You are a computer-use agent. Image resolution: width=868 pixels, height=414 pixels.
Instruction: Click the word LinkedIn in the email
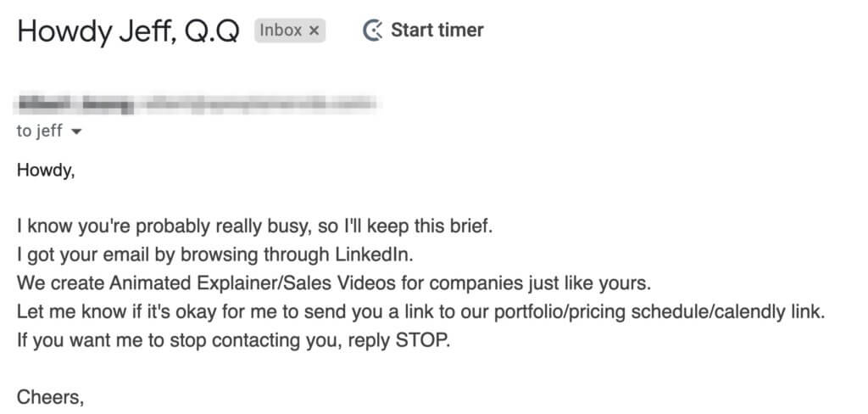374,255
